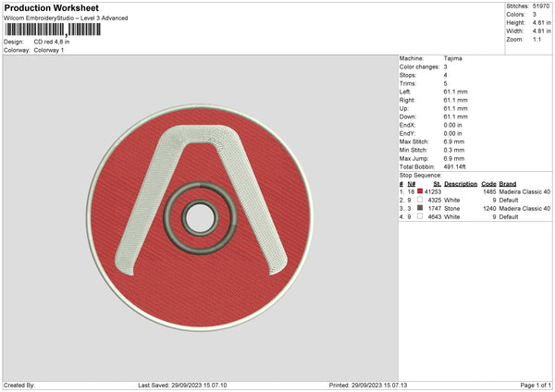Click the Machine value 'Tajima'
555x392 pixels.
(x=452, y=58)
